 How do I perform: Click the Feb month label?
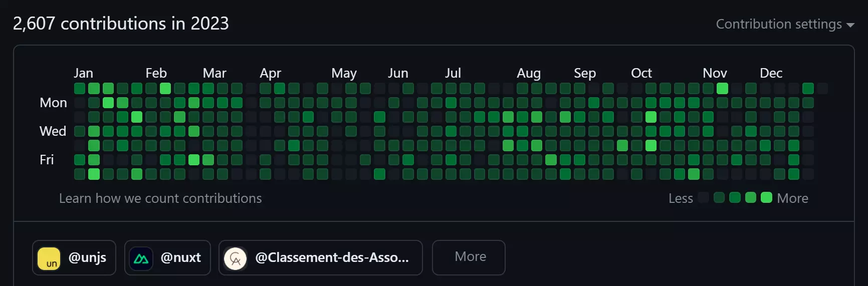[156, 73]
